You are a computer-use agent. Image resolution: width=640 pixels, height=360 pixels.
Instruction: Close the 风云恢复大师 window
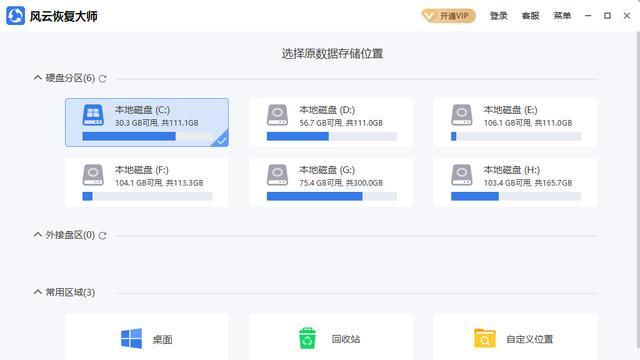tap(627, 16)
